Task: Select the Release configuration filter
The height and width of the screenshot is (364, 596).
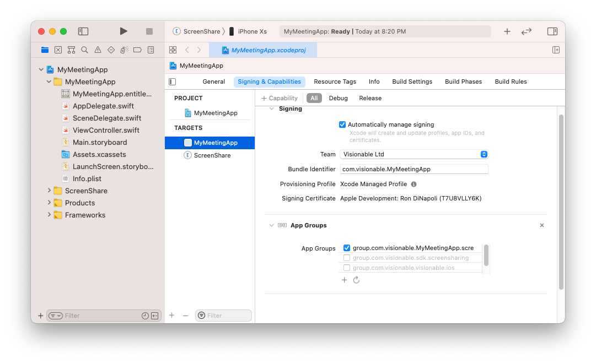Action: pos(370,98)
